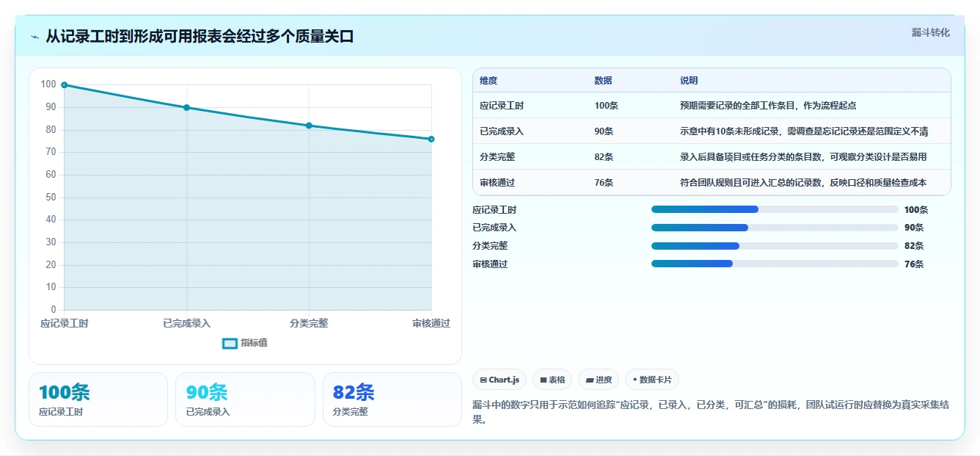Click the 审核通过 data point at 76
Screen dimensions: 980x456
pyautogui.click(x=431, y=139)
